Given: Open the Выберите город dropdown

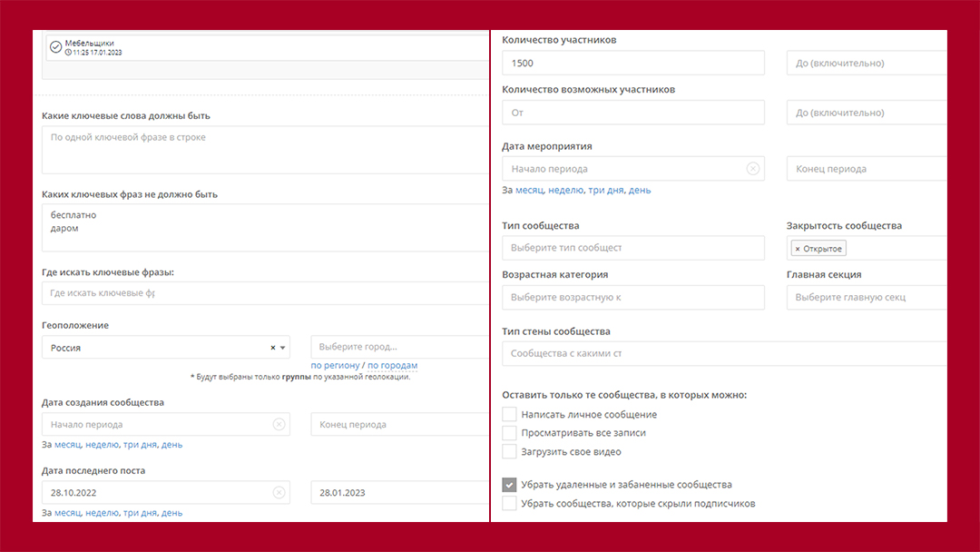Looking at the screenshot, I should coord(399,346).
